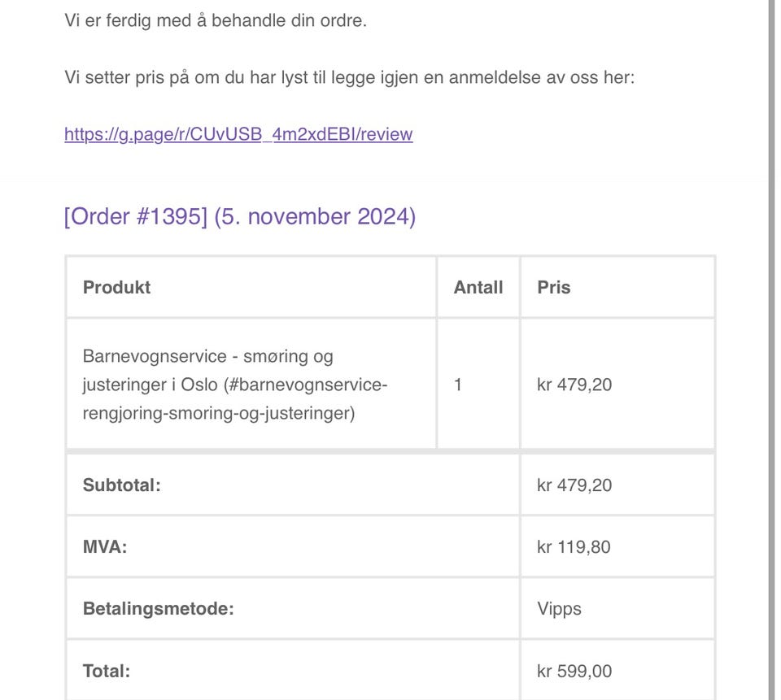Click the Total label

point(107,672)
